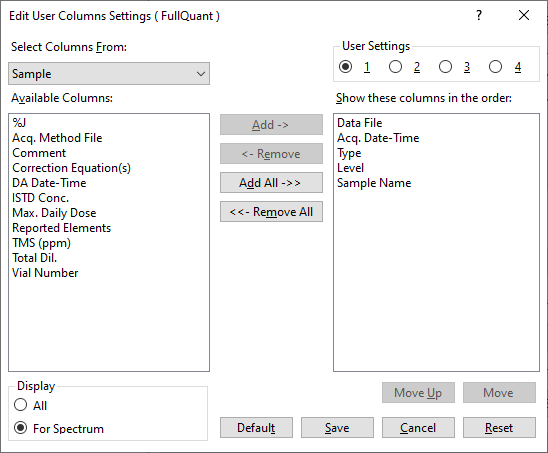This screenshot has height=453, width=548.
Task: Click the <<- Remove All button
Action: (271, 212)
